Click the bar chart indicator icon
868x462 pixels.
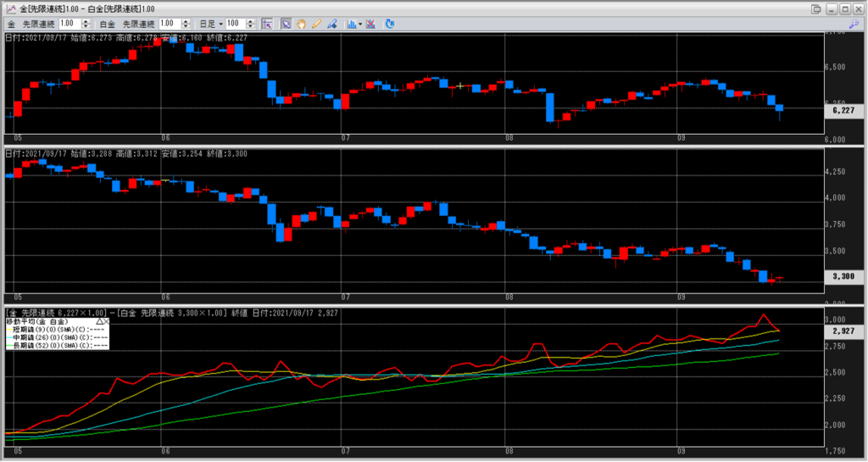tap(351, 23)
